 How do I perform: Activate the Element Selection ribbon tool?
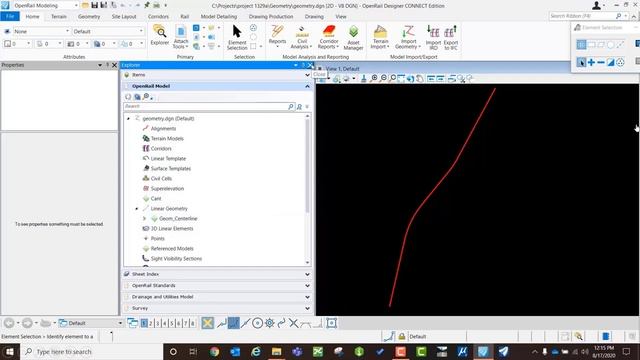pyautogui.click(x=237, y=37)
